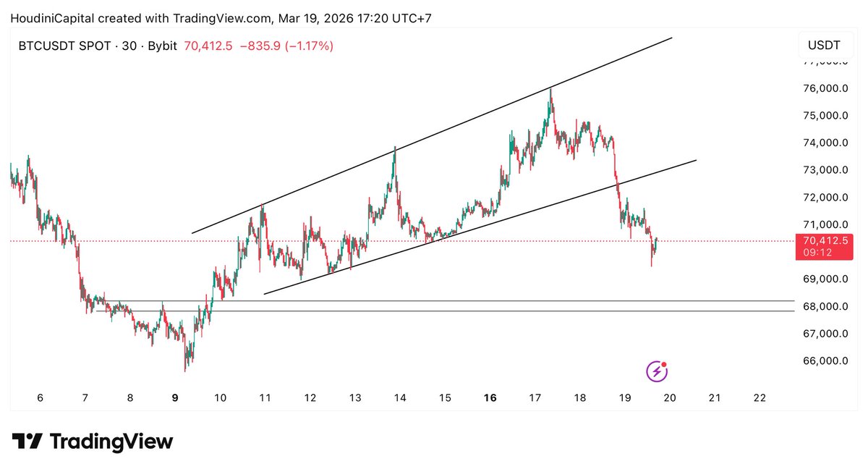Click date label 18 on time axis
The image size is (868, 472).
point(580,397)
